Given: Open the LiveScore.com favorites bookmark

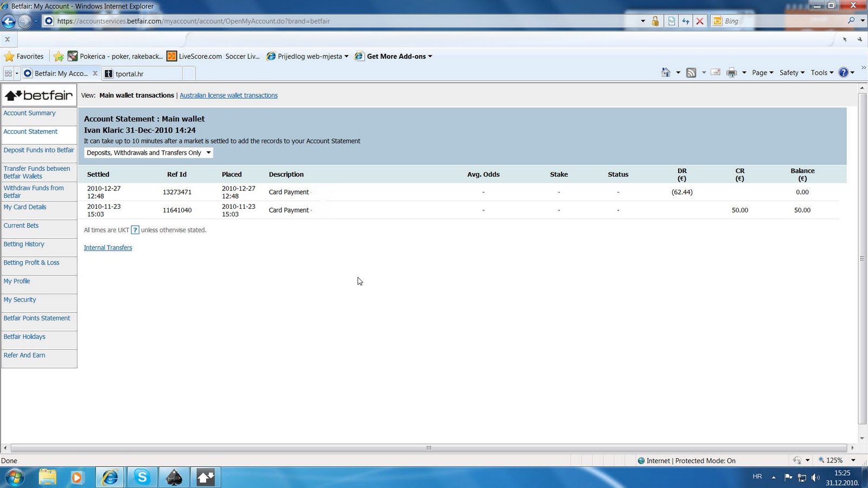Looking at the screenshot, I should pyautogui.click(x=213, y=56).
